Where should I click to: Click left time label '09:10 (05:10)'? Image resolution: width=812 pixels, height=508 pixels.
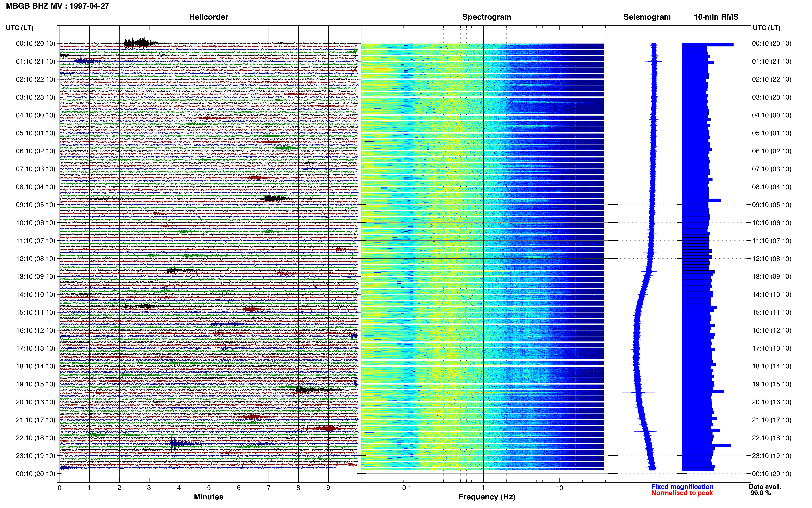(35, 205)
